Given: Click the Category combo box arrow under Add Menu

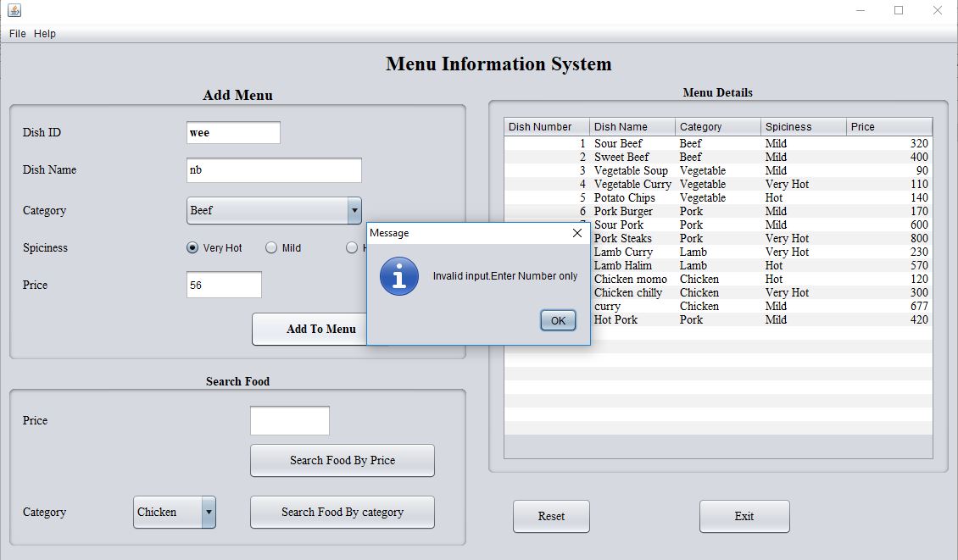Looking at the screenshot, I should click(x=354, y=210).
